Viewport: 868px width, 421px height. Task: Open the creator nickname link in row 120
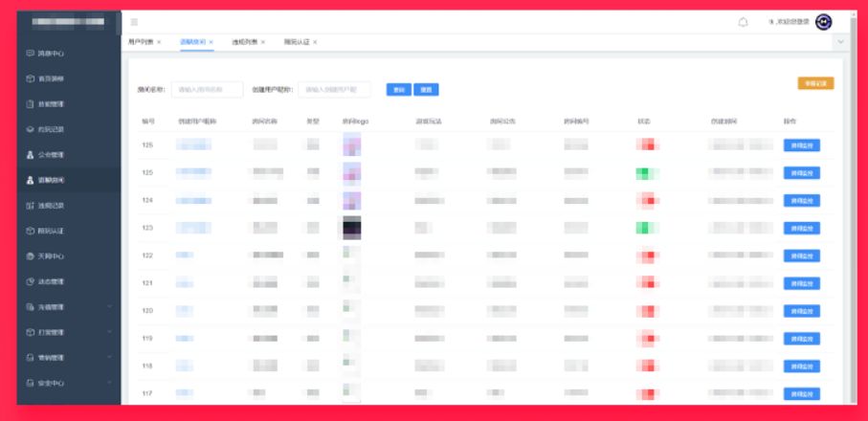click(x=185, y=311)
